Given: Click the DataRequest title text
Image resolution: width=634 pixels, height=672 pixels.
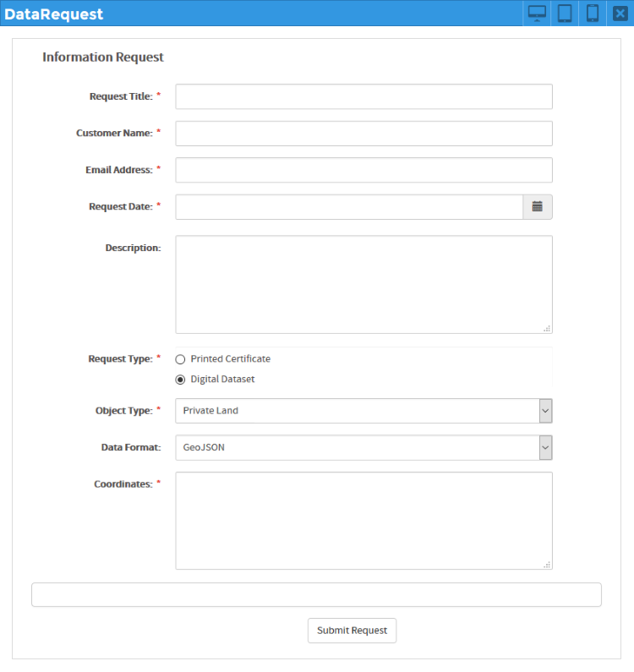Looking at the screenshot, I should point(53,14).
